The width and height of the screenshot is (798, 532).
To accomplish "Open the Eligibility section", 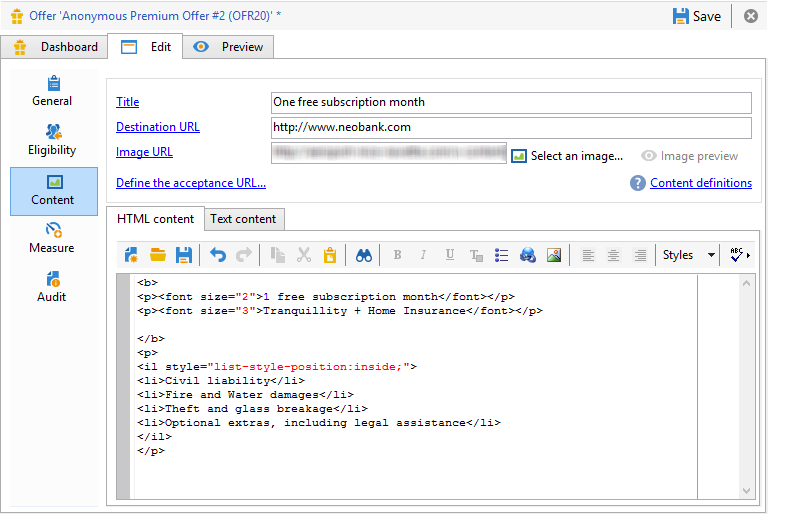I will tap(52, 140).
